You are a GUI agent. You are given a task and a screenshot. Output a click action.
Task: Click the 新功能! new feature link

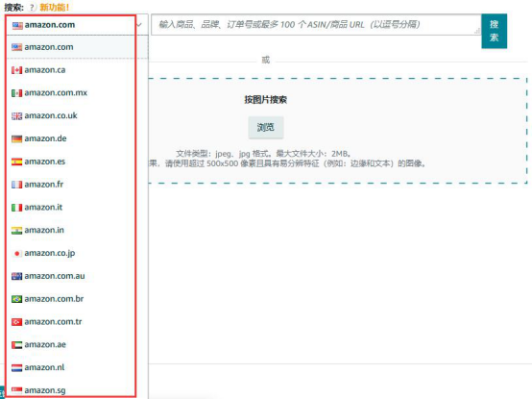[x=55, y=7]
